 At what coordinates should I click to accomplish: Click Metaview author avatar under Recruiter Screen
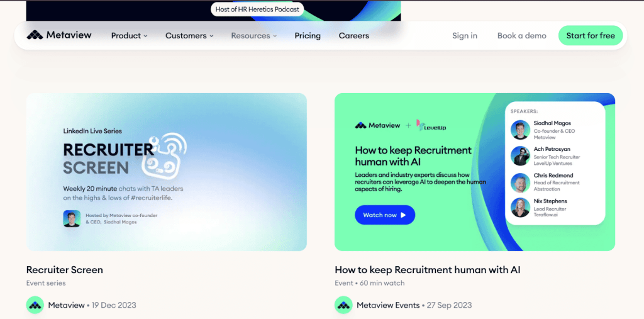[x=35, y=305]
